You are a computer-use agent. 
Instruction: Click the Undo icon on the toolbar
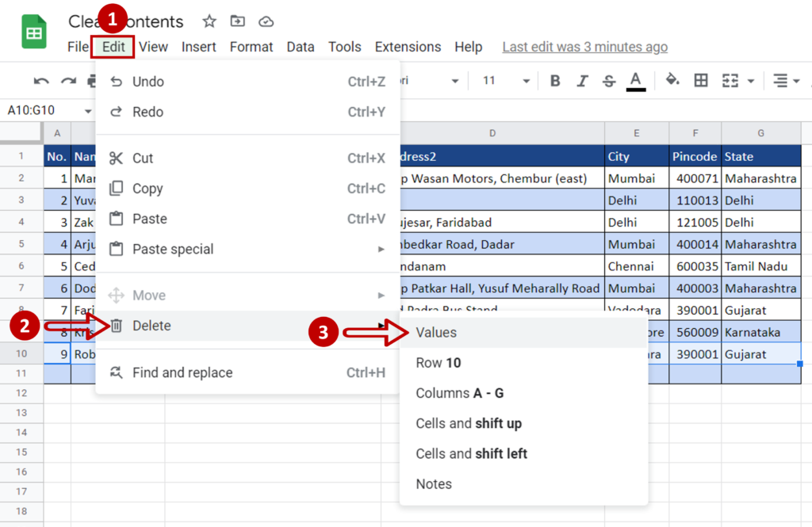coord(41,81)
